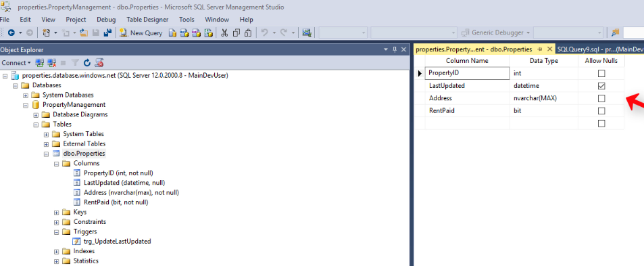Image resolution: width=644 pixels, height=266 pixels.
Task: Click the Cut scissors icon
Action: [224, 33]
